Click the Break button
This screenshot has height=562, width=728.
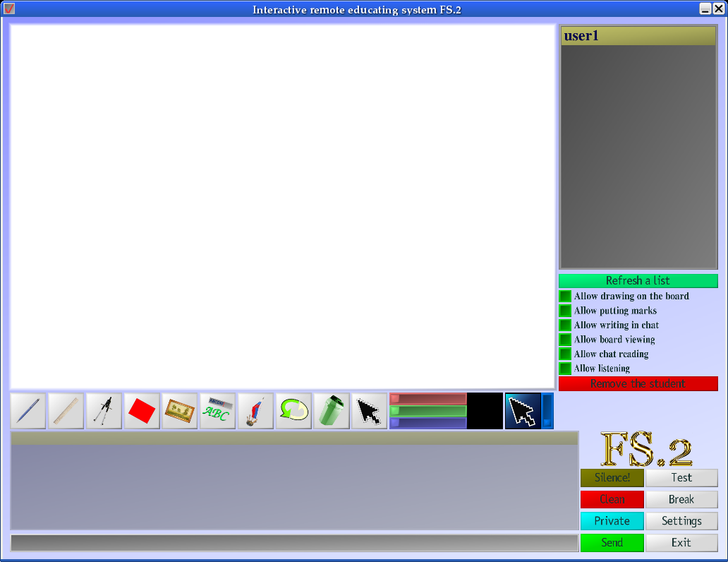[681, 499]
